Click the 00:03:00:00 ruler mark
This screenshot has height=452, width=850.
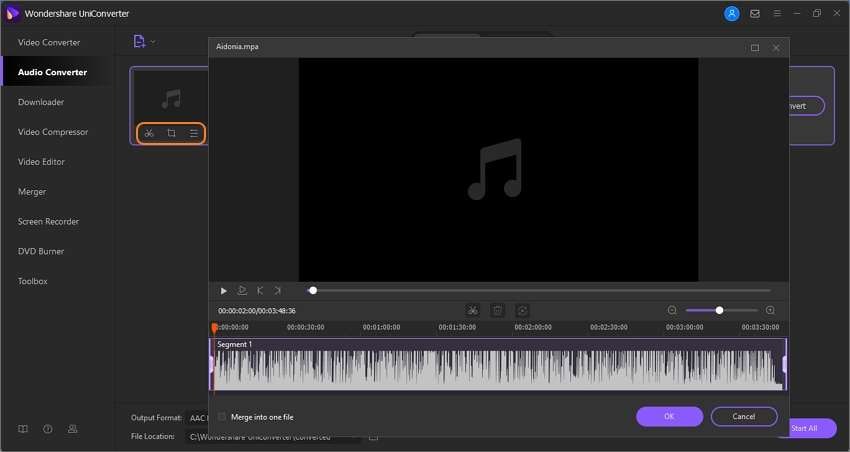tap(684, 327)
